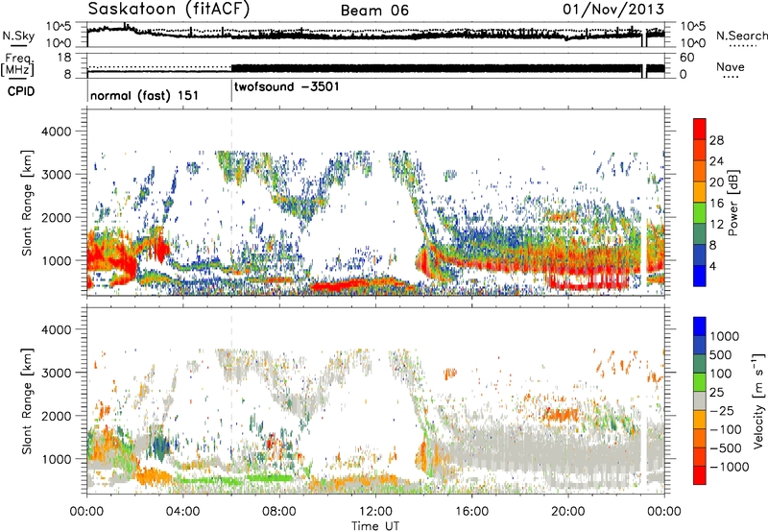This screenshot has height=532, width=768.
Task: Click power panel 'Slant Range [km]' label
Action: tap(28, 203)
